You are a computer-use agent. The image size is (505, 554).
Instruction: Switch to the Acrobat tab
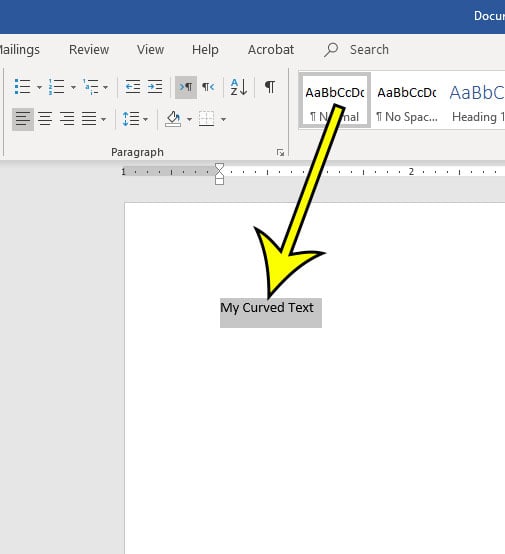(x=271, y=50)
